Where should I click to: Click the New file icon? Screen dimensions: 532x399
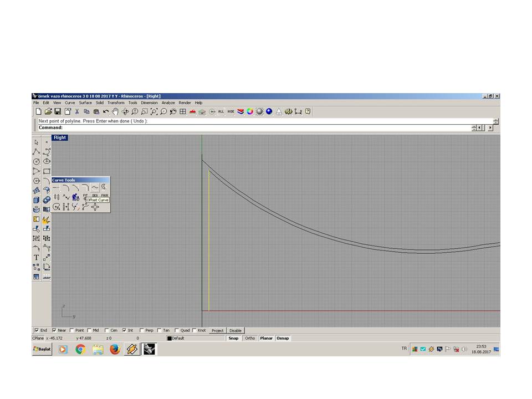tap(38, 111)
